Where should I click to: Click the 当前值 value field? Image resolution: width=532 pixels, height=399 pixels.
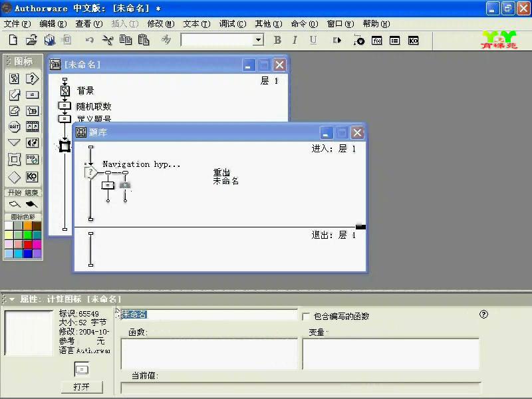[301, 388]
